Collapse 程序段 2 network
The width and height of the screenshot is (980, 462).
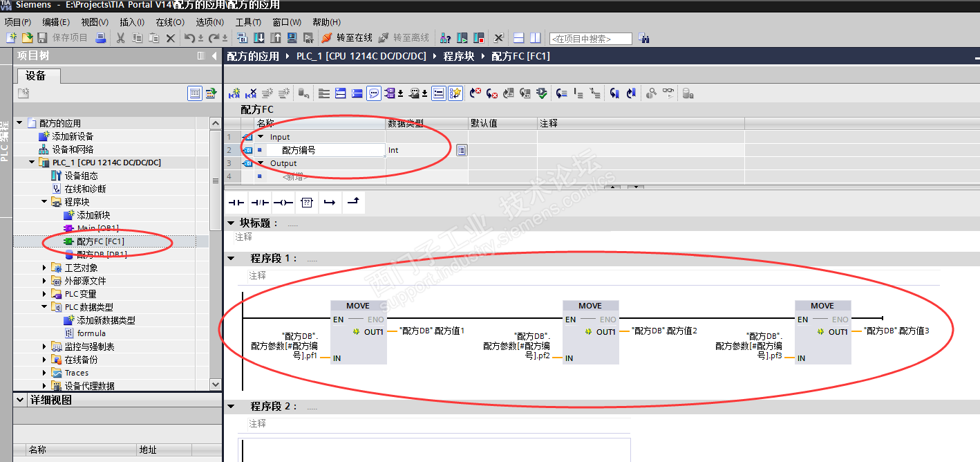click(231, 406)
